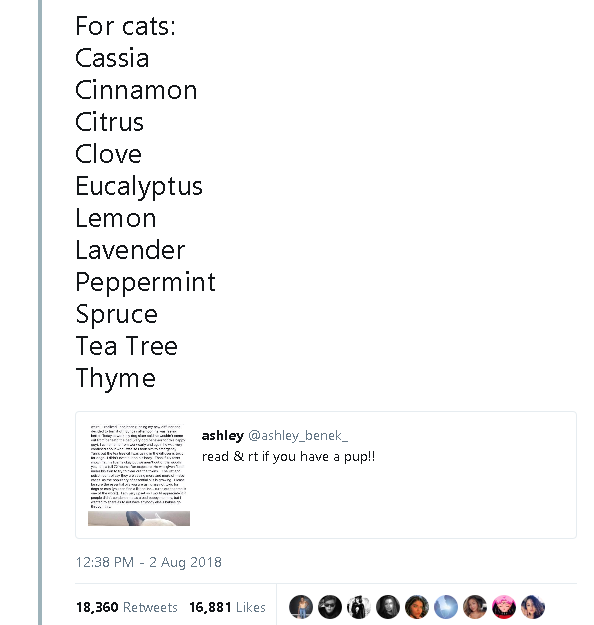View the 16,881 Likes list
594x625 pixels.
[x=227, y=607]
